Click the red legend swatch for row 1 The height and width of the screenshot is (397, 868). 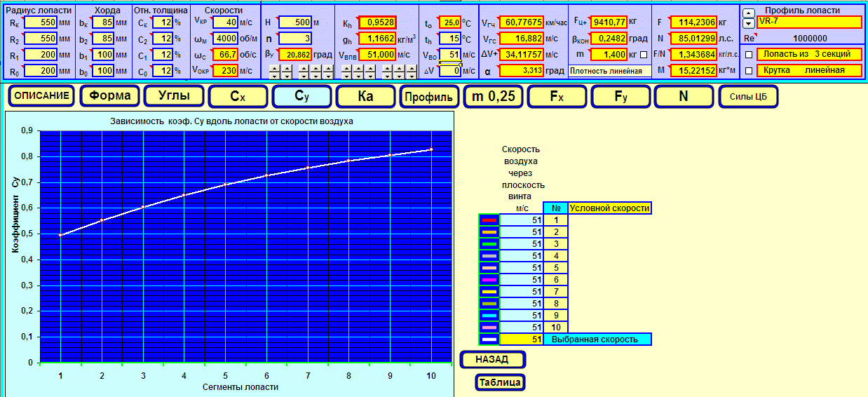489,220
